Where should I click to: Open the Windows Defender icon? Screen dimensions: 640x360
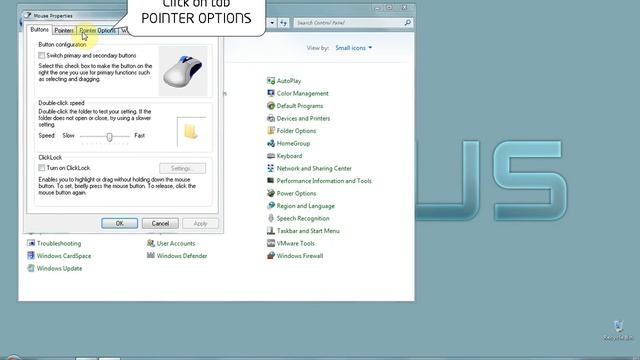coord(151,256)
